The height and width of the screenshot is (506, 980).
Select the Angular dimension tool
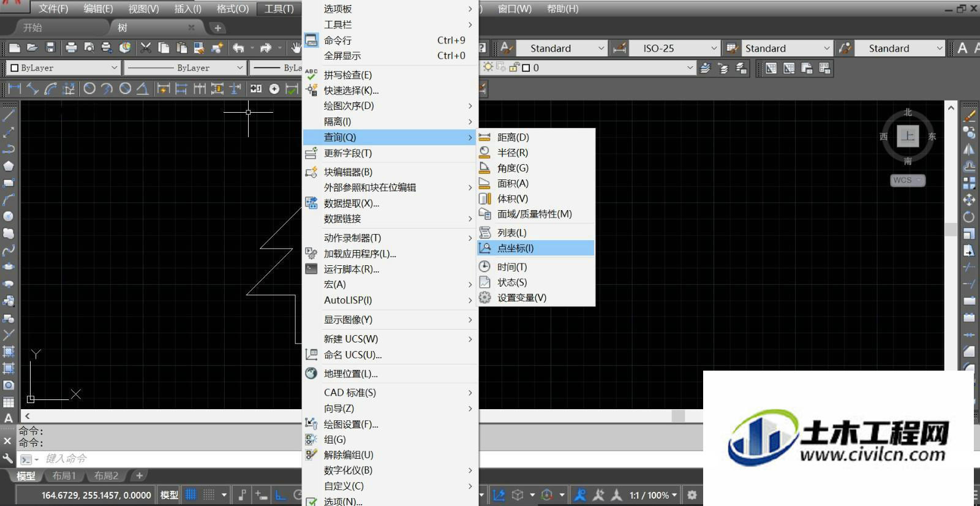pos(142,89)
